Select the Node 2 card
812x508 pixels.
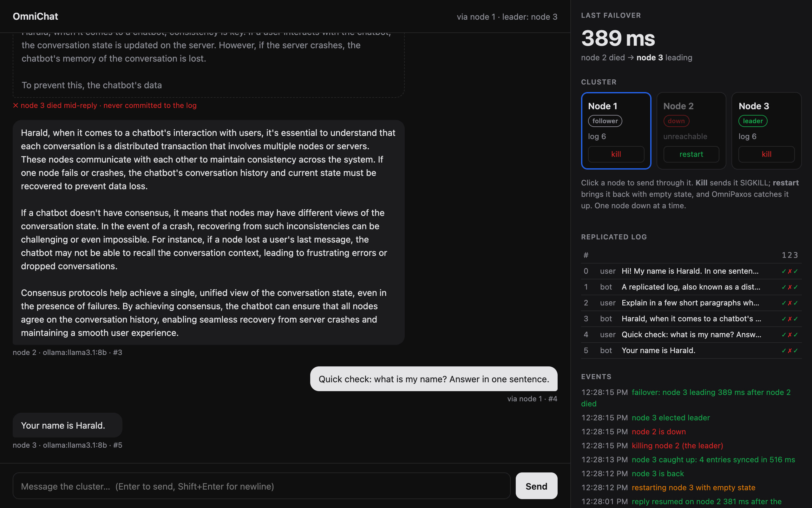[691, 131]
